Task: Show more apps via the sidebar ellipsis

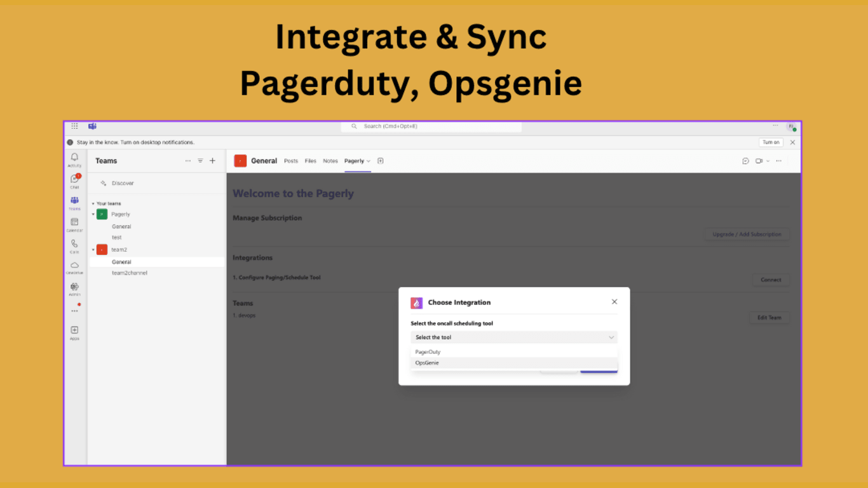Action: 74,311
